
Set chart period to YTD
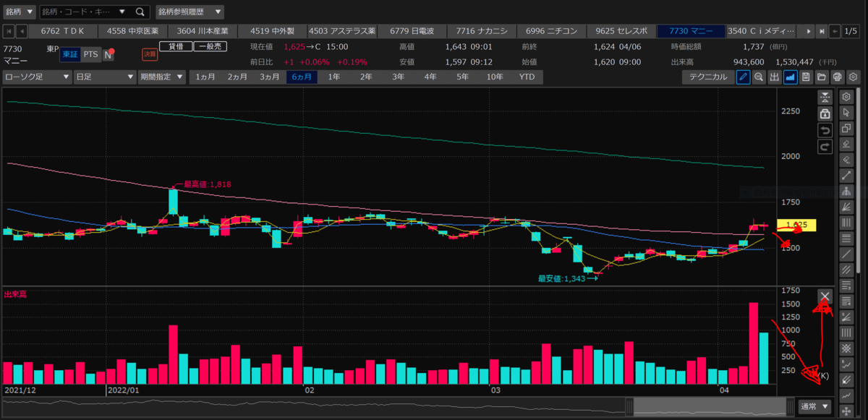527,77
